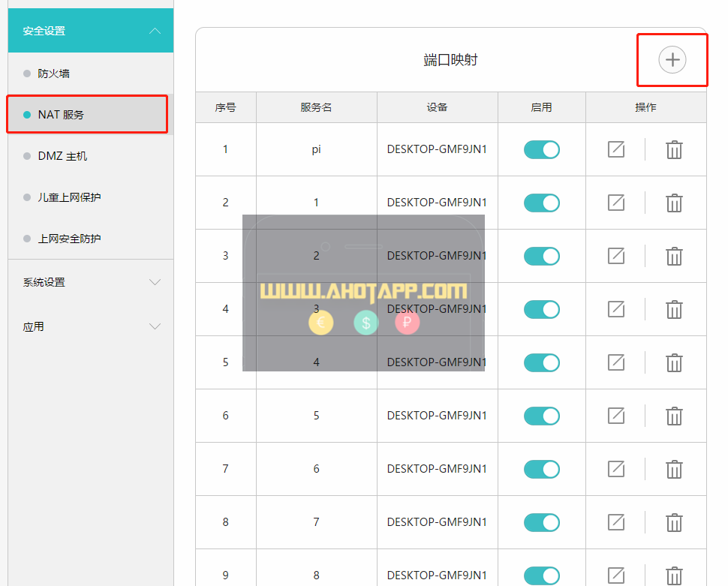Click the 设备 column header
The height and width of the screenshot is (586, 728).
[x=437, y=107]
